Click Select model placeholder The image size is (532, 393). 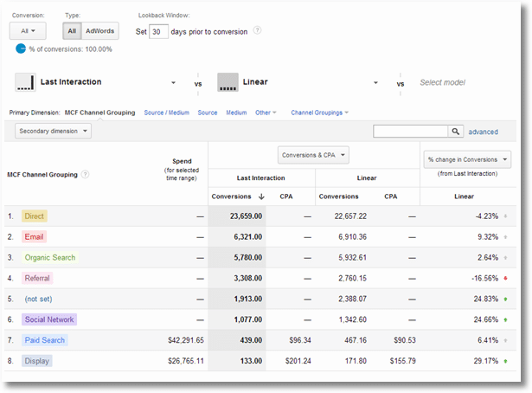443,83
